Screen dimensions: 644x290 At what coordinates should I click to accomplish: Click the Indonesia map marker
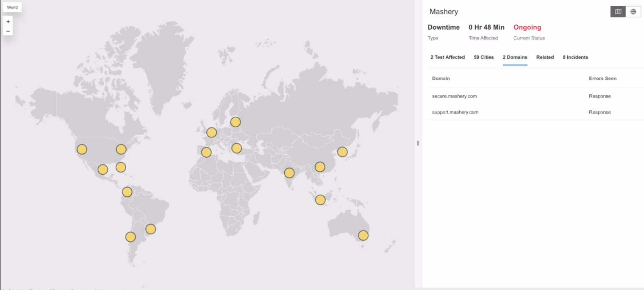click(320, 200)
